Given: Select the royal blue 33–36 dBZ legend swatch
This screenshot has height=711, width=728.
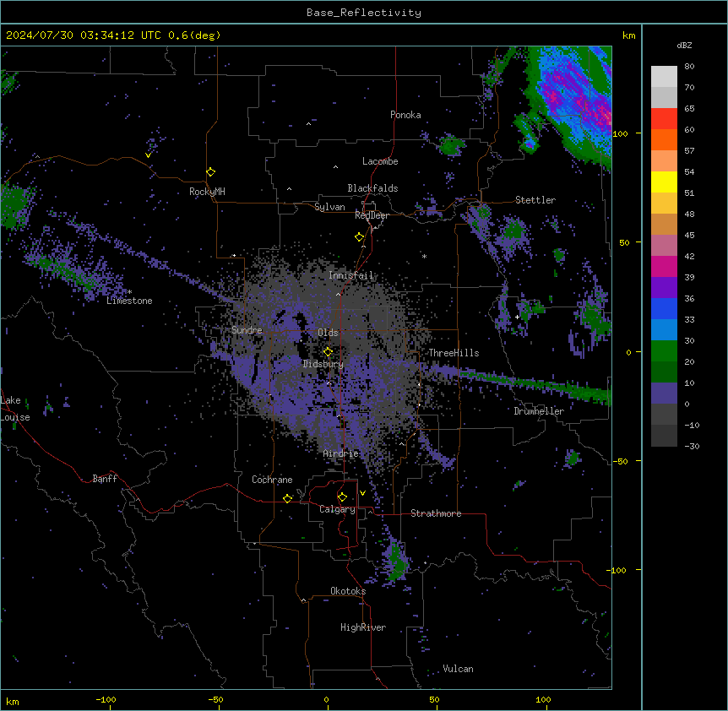Looking at the screenshot, I should (664, 308).
